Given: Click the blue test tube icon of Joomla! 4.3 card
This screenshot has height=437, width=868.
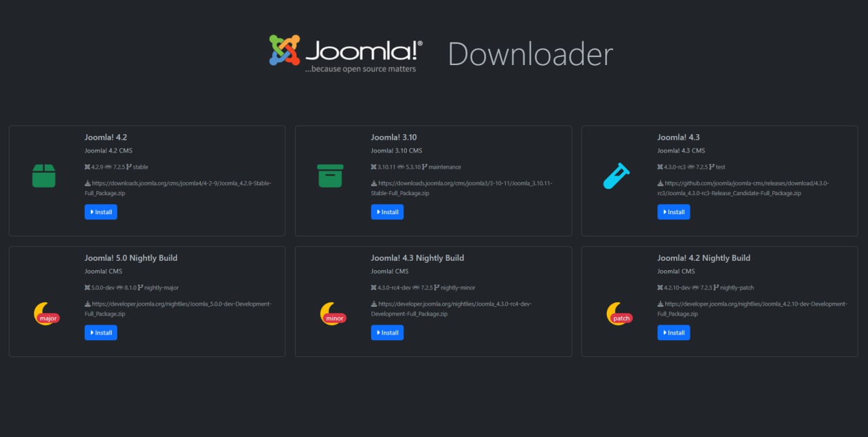Looking at the screenshot, I should (x=616, y=176).
